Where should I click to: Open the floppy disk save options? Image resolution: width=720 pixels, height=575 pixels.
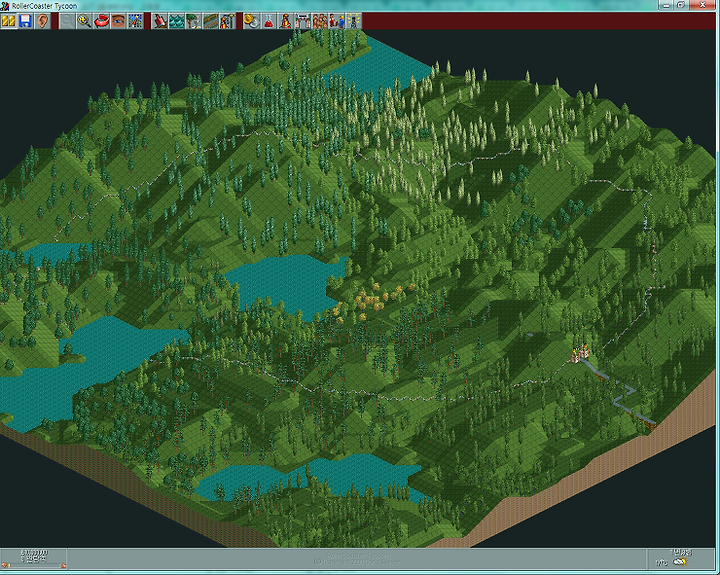[x=25, y=21]
